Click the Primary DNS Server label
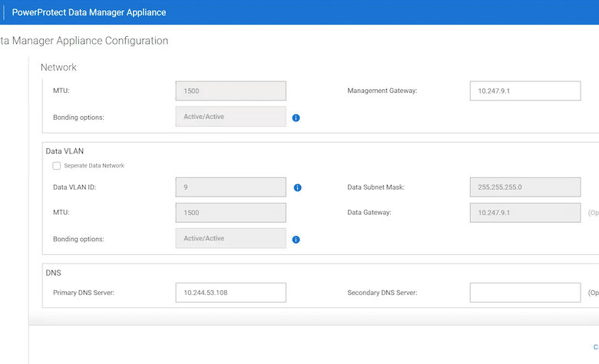 point(83,293)
